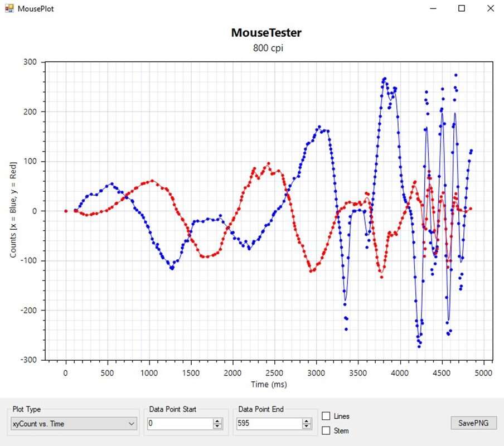This screenshot has height=446, width=504.
Task: Maximize the MousePlot window
Action: pyautogui.click(x=462, y=8)
